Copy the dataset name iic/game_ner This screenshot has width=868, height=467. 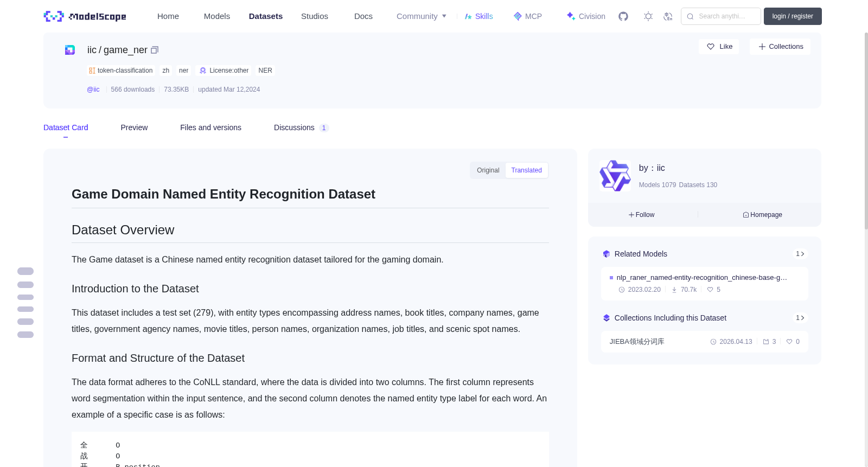pyautogui.click(x=155, y=50)
